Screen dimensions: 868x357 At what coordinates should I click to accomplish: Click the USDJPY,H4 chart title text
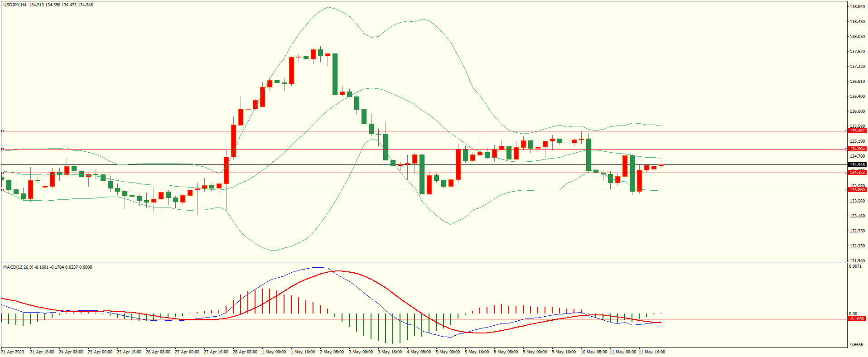(14, 5)
